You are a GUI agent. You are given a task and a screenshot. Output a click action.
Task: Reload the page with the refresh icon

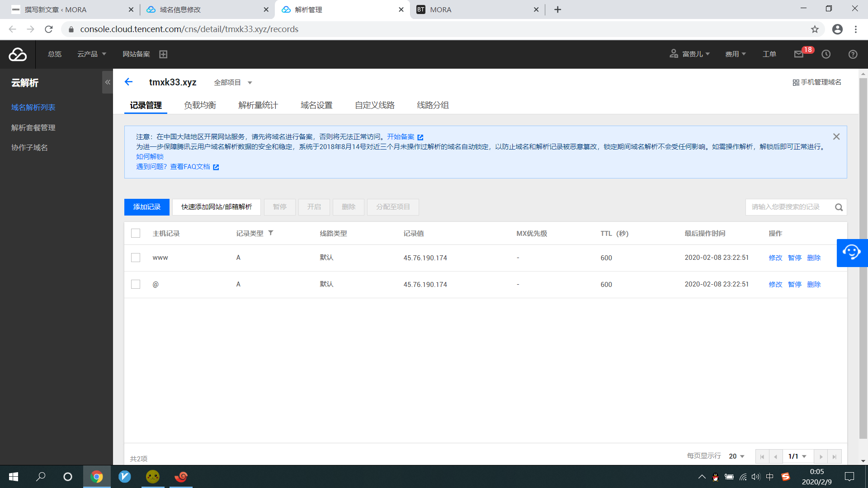coord(49,29)
